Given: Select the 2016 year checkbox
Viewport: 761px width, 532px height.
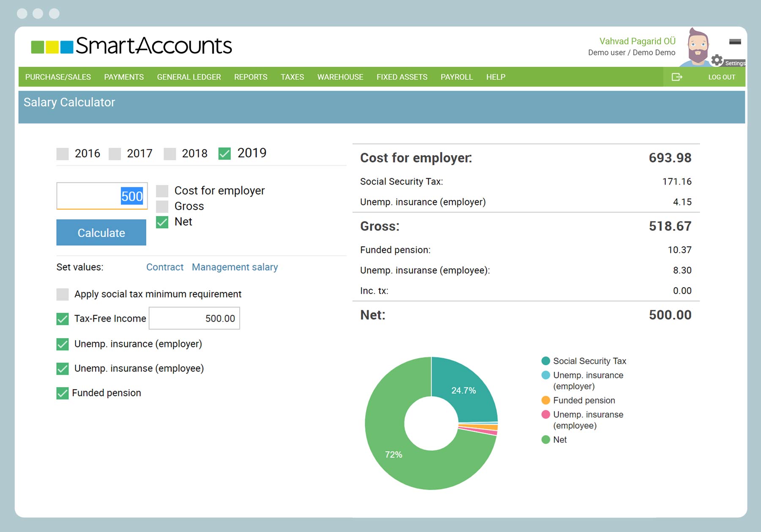Looking at the screenshot, I should pyautogui.click(x=63, y=154).
